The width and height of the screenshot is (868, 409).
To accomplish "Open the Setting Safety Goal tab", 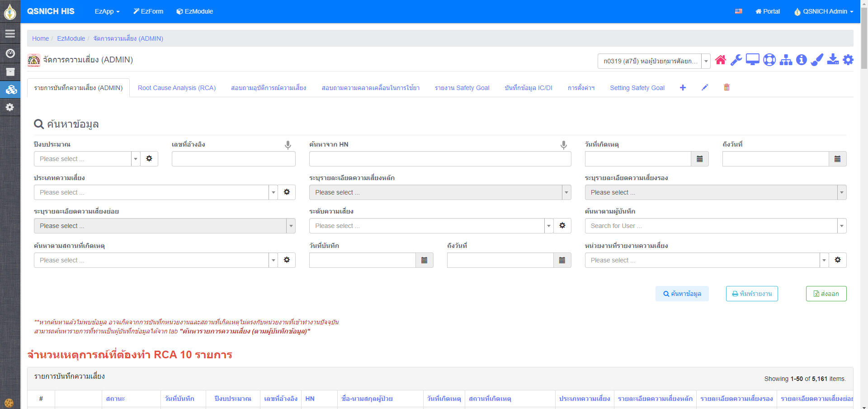I will point(637,88).
